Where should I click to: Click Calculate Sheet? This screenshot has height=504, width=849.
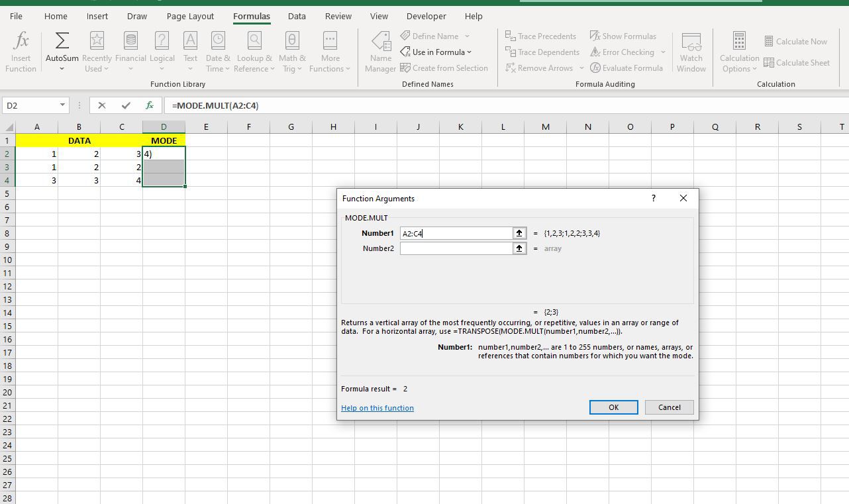pyautogui.click(x=797, y=62)
